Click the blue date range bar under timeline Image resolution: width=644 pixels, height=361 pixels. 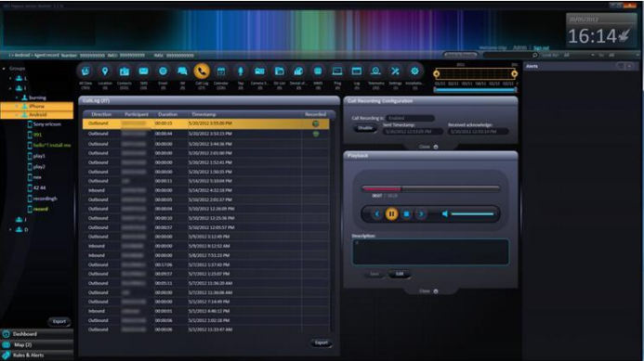pyautogui.click(x=475, y=89)
